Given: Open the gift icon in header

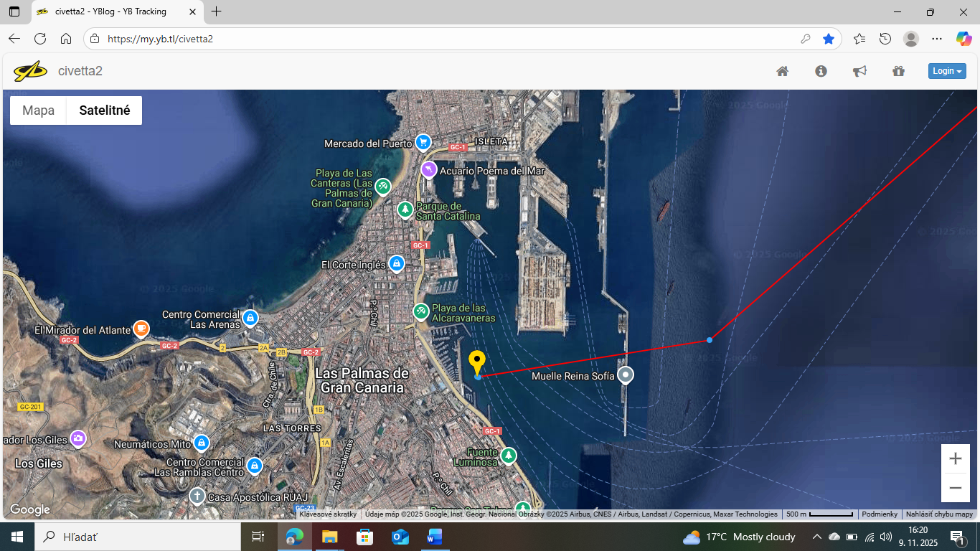Looking at the screenshot, I should point(898,71).
